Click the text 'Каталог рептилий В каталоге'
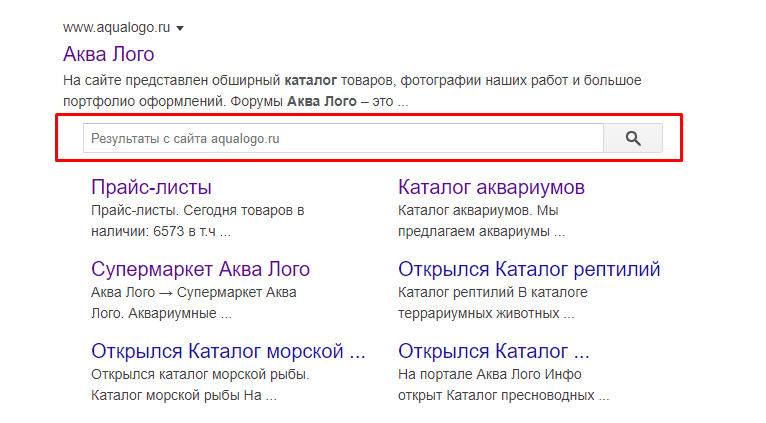Image resolution: width=766 pixels, height=423 pixels. (493, 293)
